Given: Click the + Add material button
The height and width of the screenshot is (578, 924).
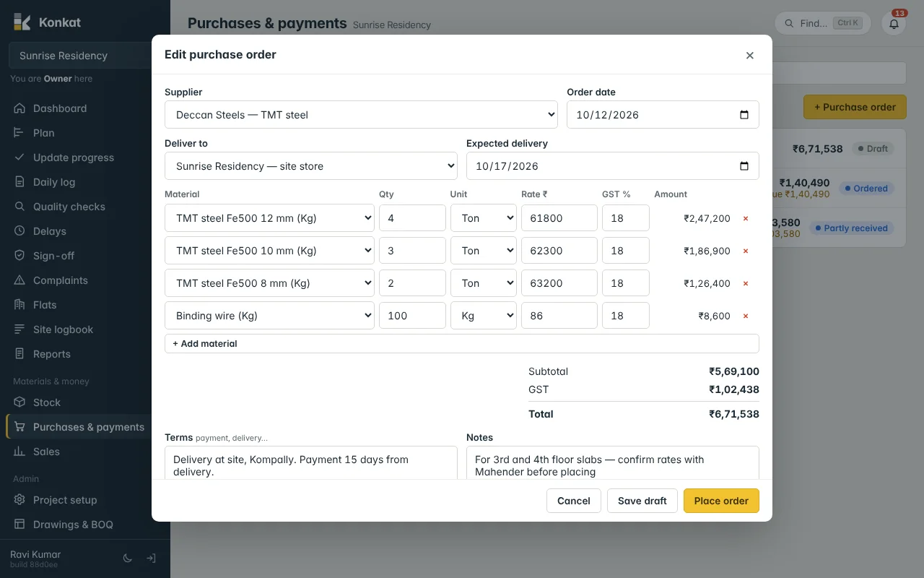Looking at the screenshot, I should point(462,344).
